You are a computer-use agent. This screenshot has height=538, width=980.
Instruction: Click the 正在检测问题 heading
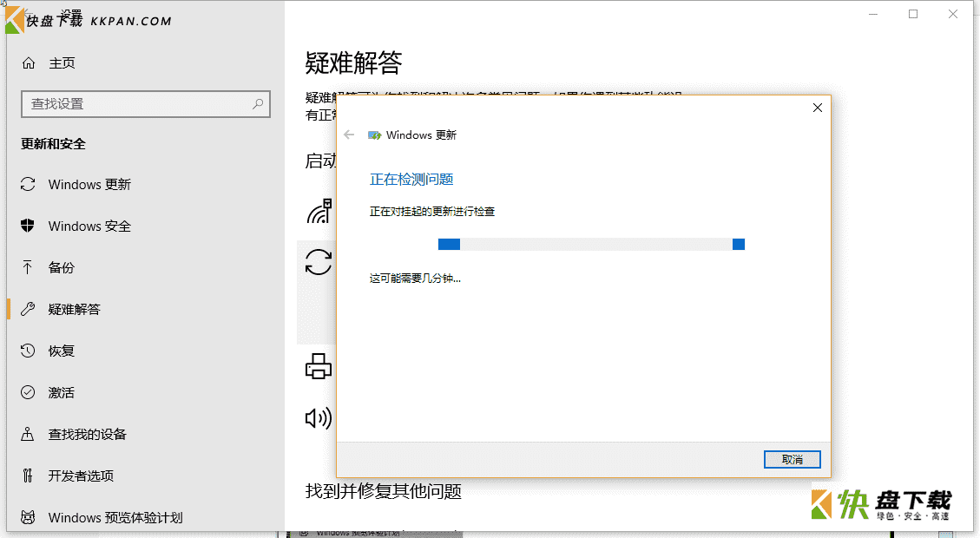(x=411, y=180)
